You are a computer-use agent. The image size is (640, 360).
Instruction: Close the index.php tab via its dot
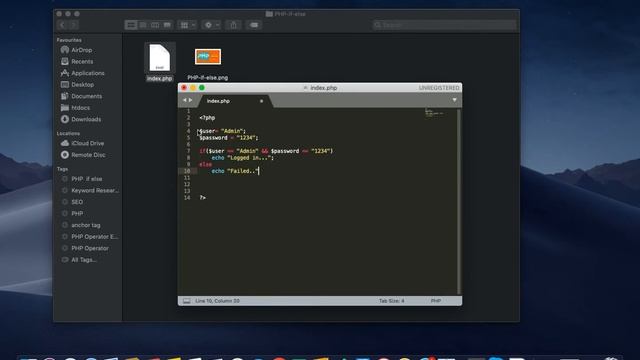click(261, 101)
